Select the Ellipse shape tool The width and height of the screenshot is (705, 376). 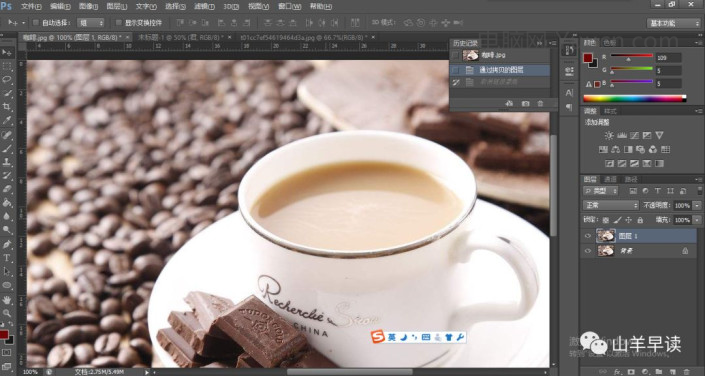tap(7, 285)
